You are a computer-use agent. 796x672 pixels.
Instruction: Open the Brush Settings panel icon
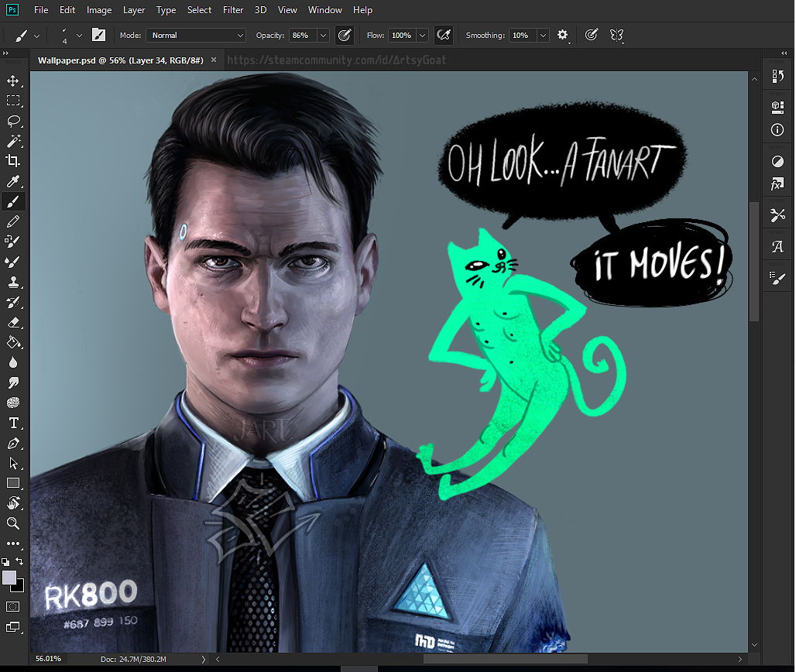coord(777,278)
